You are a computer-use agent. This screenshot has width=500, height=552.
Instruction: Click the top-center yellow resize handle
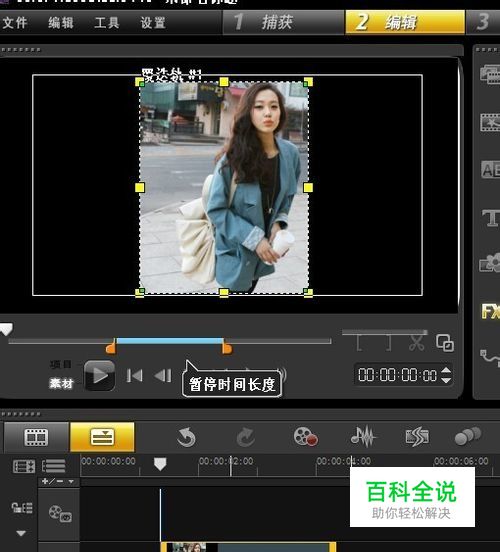pyautogui.click(x=224, y=82)
